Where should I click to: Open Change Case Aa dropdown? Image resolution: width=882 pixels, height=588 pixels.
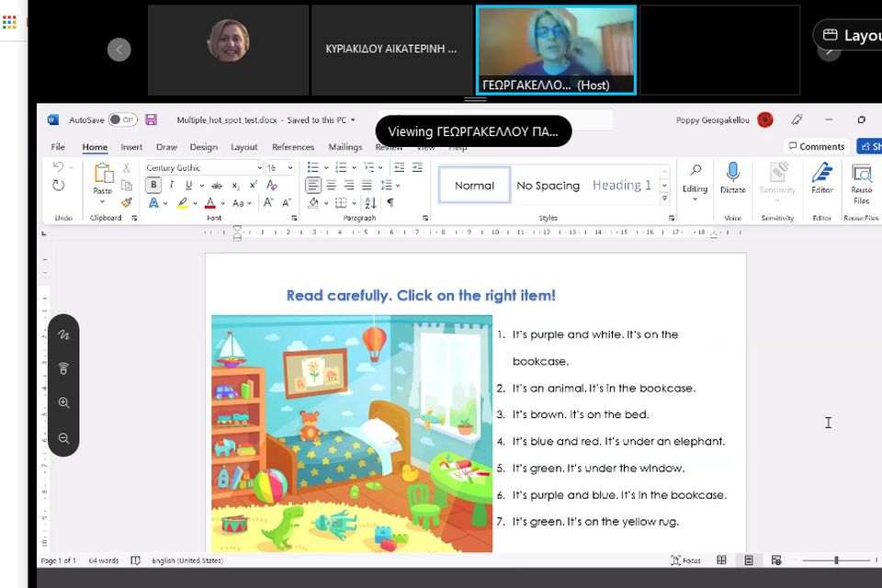tap(242, 203)
